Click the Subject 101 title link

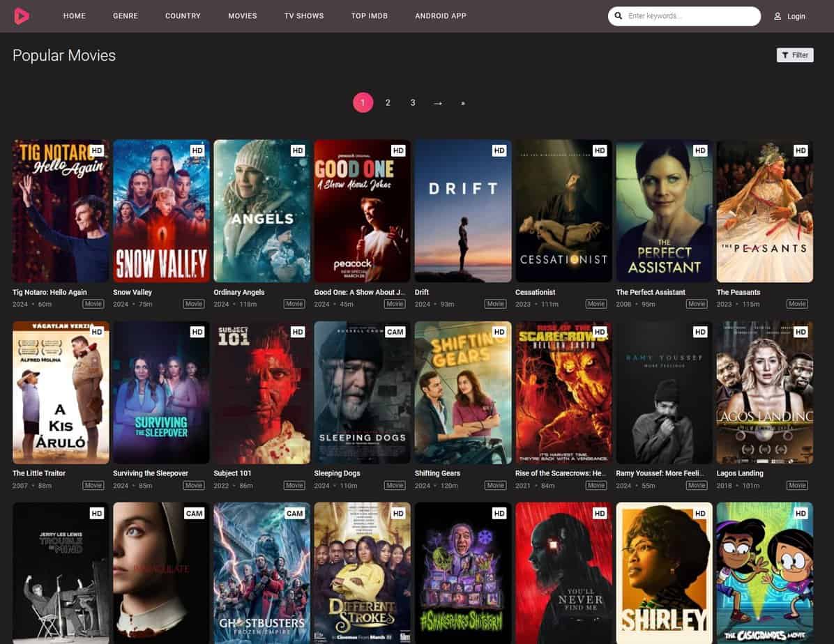(x=232, y=473)
